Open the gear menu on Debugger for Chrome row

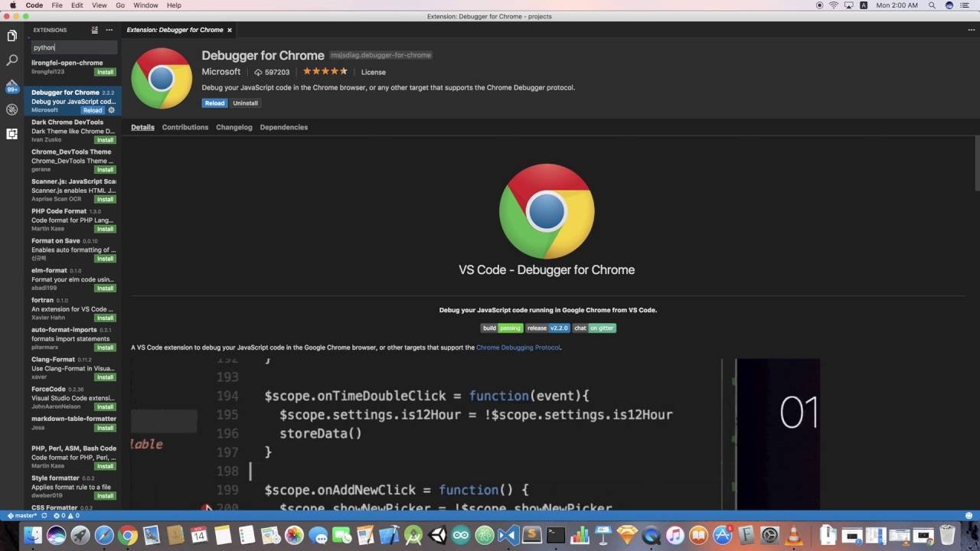(x=111, y=110)
